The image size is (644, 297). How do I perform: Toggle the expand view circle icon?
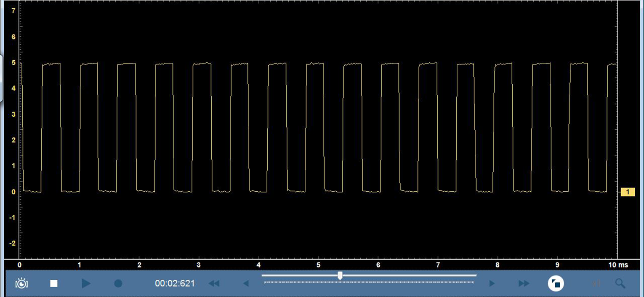(556, 284)
